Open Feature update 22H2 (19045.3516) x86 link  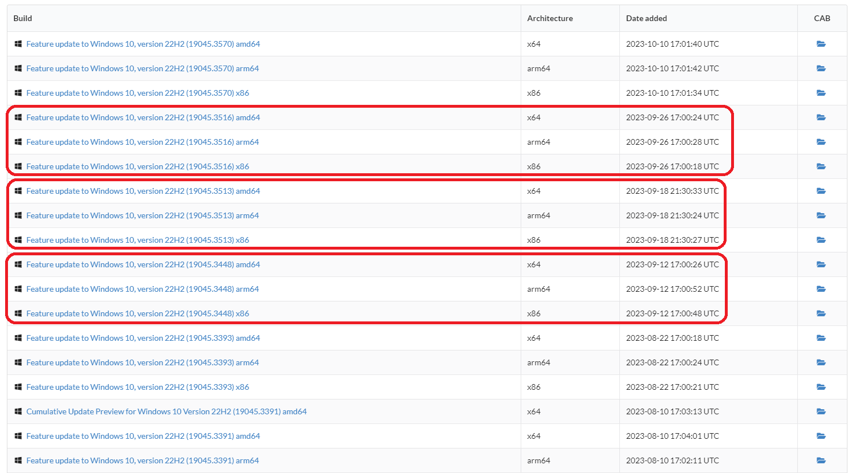click(x=137, y=166)
